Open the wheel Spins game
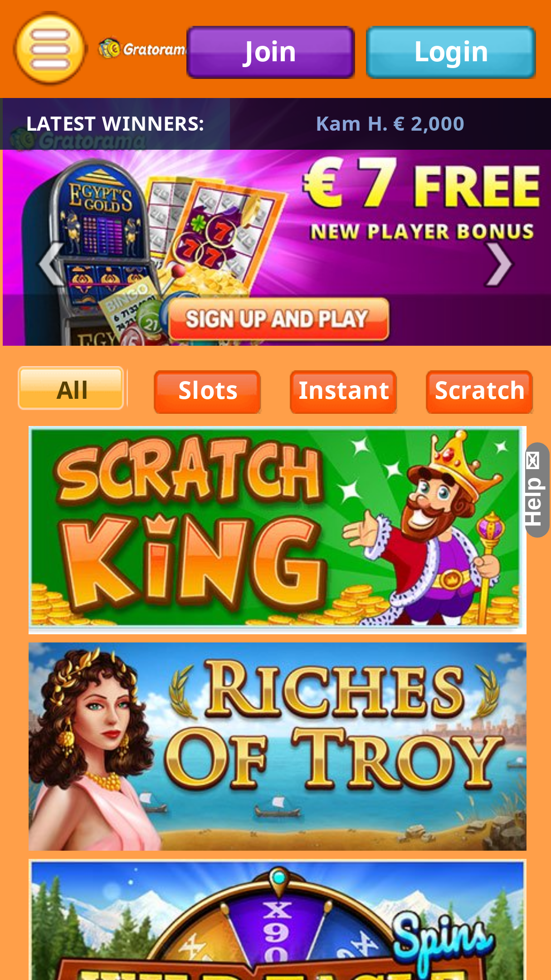This screenshot has width=551, height=980. (277, 920)
